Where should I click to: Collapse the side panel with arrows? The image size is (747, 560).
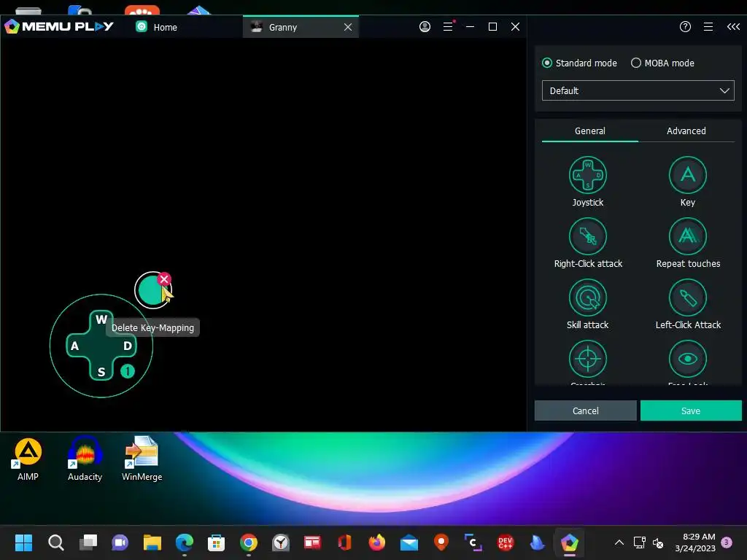click(733, 27)
